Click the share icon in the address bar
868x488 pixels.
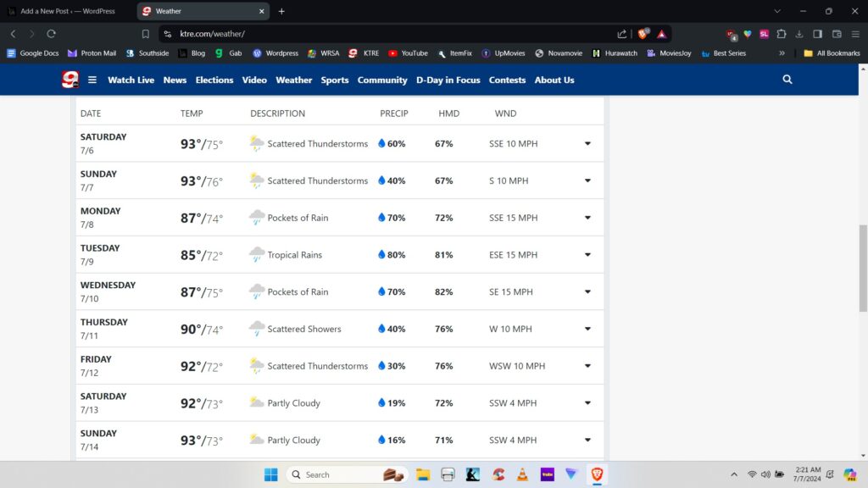[x=622, y=34]
